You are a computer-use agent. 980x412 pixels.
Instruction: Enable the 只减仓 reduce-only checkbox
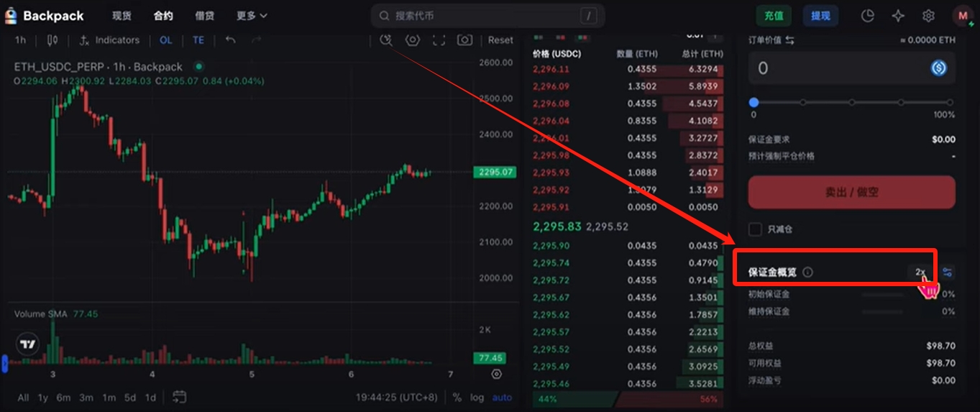pos(755,229)
